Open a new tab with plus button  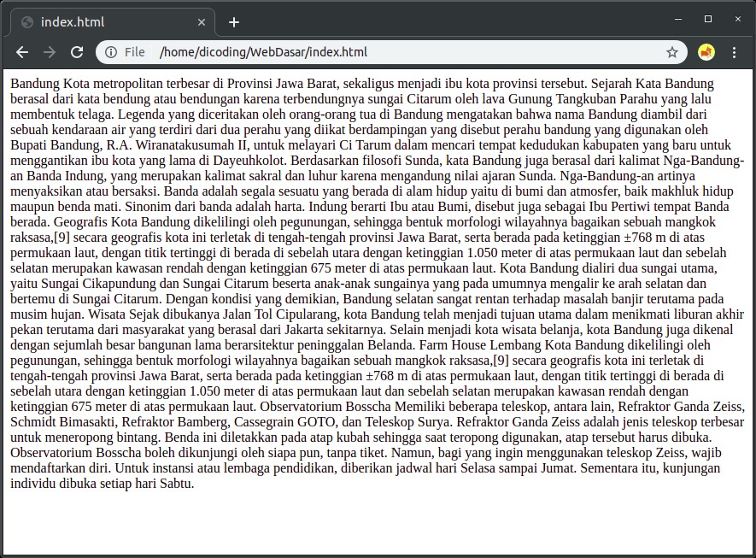(234, 22)
